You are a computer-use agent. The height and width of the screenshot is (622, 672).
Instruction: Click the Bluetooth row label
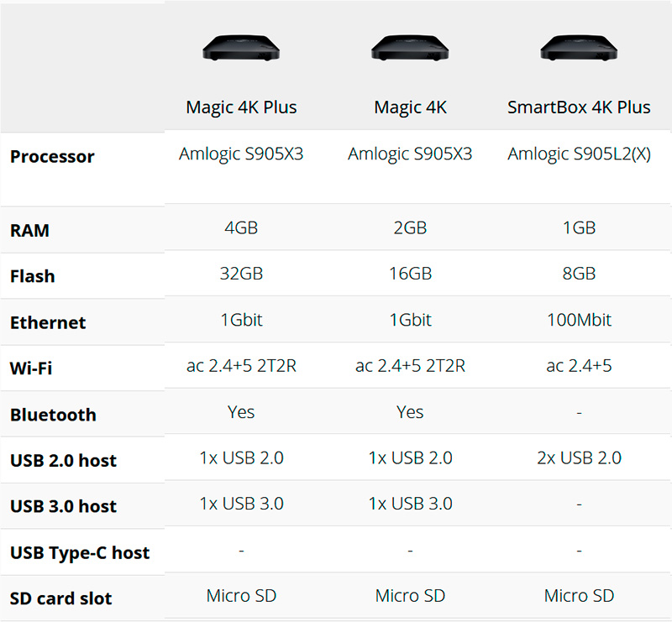(x=53, y=415)
